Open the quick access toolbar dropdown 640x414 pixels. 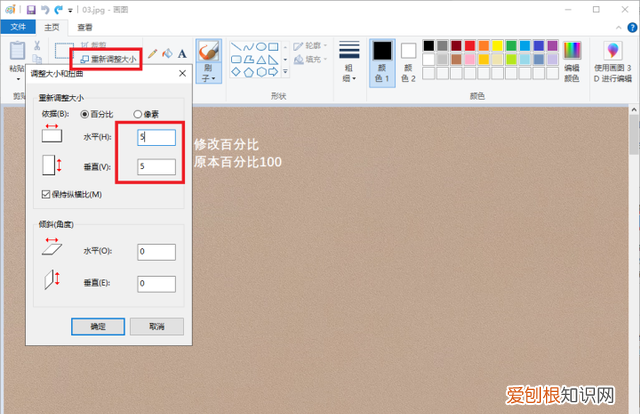(70, 11)
